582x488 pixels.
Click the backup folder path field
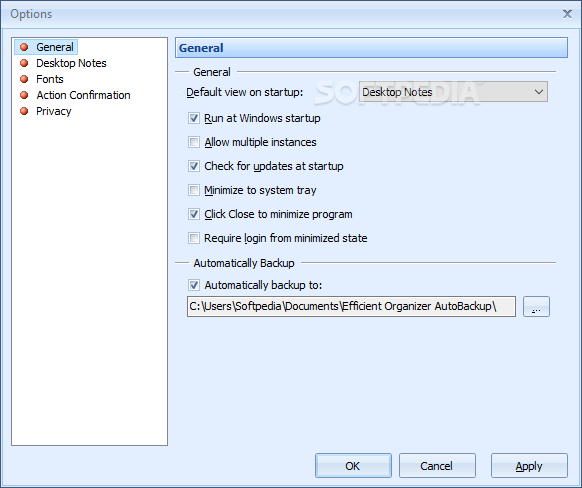(x=351, y=306)
